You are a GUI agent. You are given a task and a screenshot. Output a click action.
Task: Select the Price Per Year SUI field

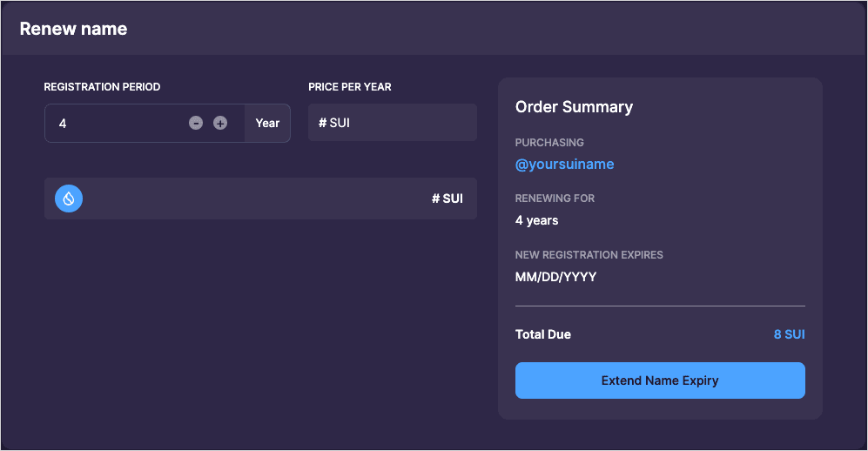[x=392, y=123]
